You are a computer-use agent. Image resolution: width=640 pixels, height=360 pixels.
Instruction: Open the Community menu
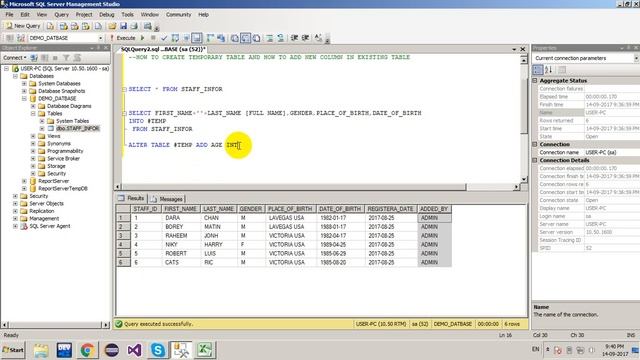[x=178, y=15]
